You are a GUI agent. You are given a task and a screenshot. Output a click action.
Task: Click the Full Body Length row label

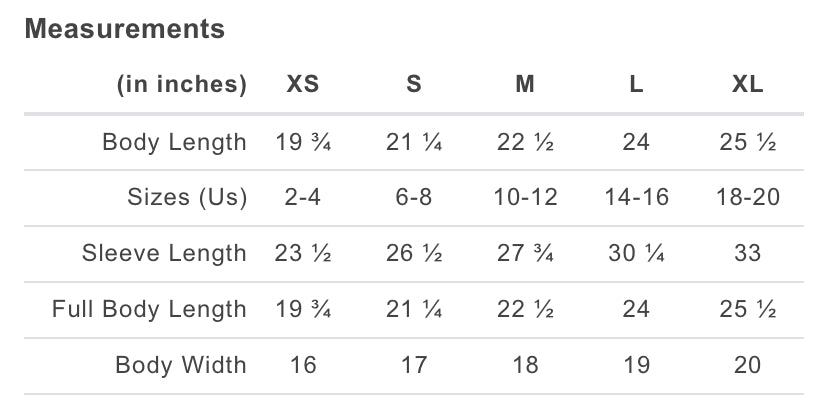[x=149, y=310]
